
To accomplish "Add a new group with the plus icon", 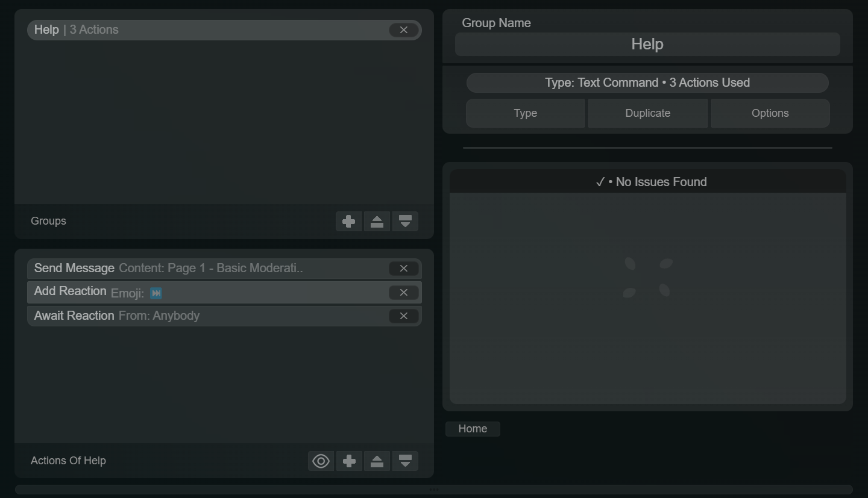I will tap(348, 221).
